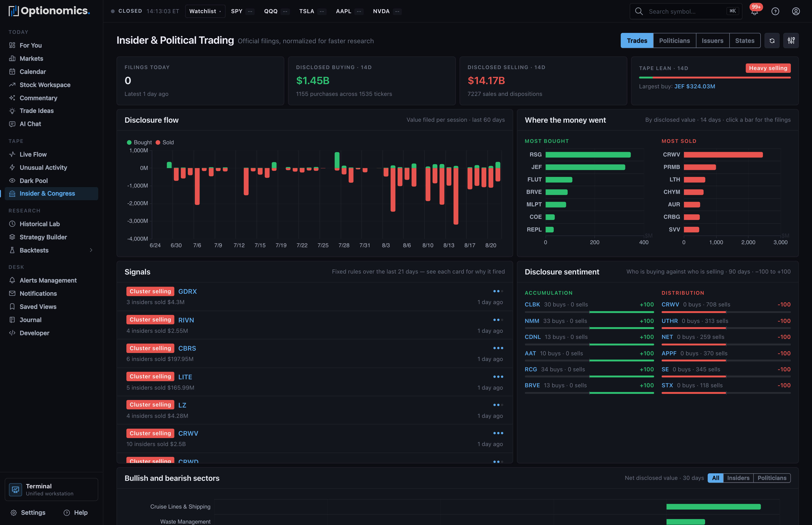812x525 pixels.
Task: Click the Developer code icon
Action: 12,333
